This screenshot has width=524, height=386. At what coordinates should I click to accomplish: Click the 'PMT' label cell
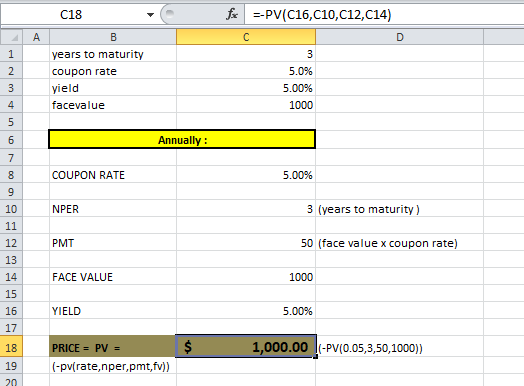point(113,243)
